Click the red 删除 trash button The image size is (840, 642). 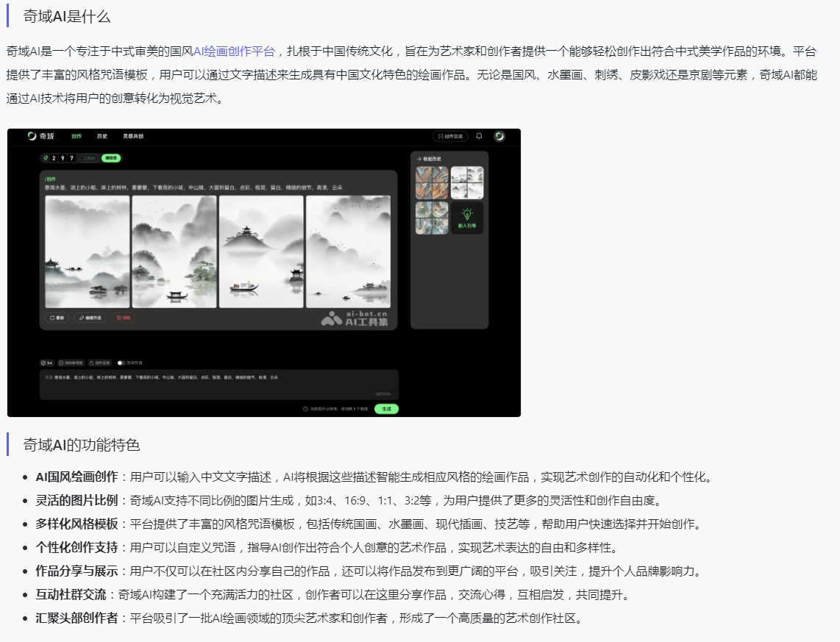(124, 318)
